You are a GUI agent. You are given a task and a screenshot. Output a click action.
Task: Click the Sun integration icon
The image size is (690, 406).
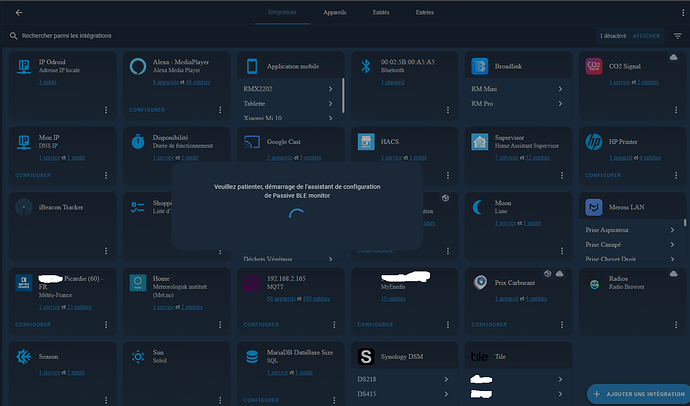point(138,357)
